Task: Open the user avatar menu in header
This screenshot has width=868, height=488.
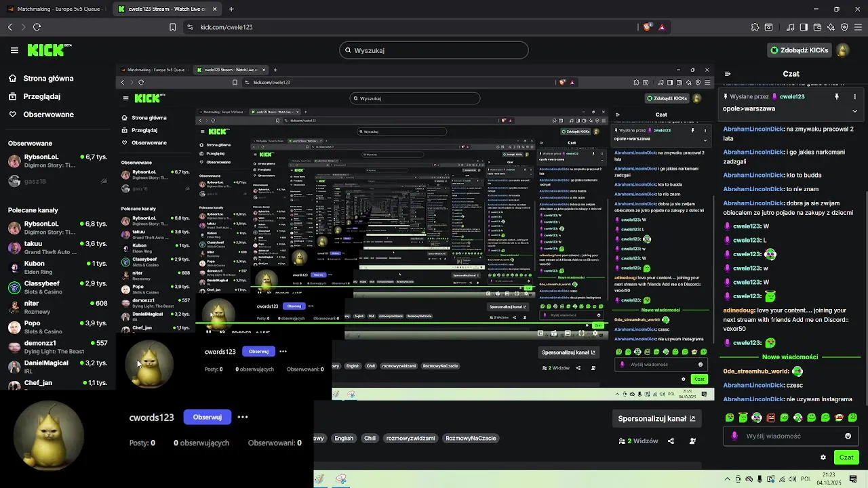Action: pos(842,50)
